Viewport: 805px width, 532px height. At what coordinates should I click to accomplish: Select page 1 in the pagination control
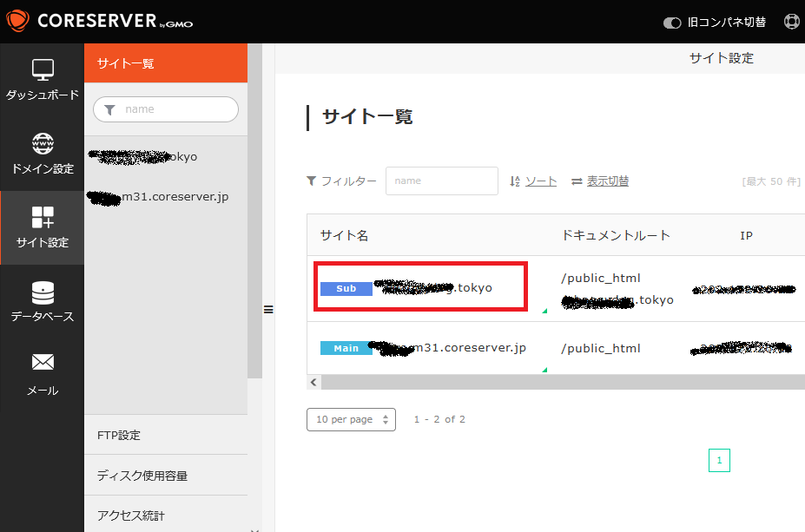point(719,460)
